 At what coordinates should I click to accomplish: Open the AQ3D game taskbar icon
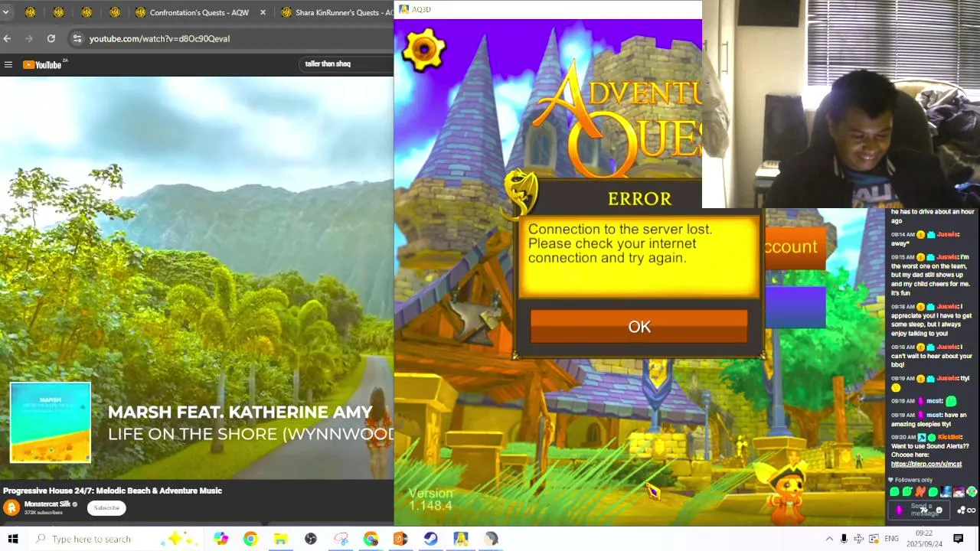460,539
